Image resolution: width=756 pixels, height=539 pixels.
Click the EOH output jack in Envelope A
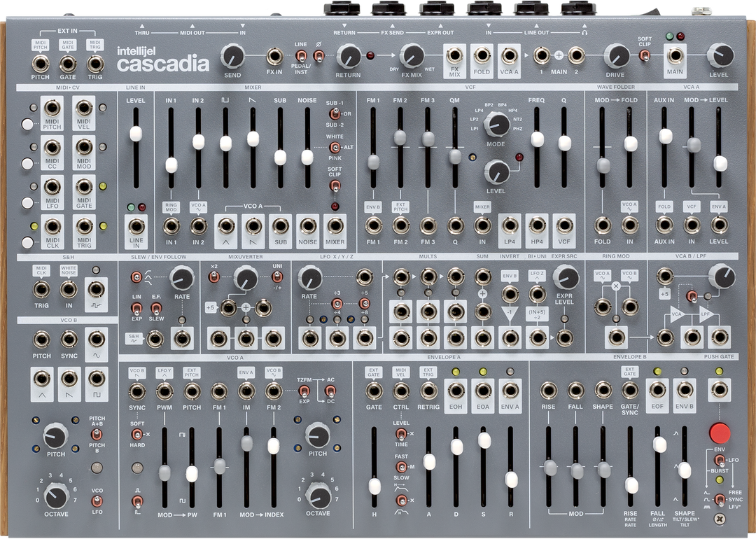point(456,391)
